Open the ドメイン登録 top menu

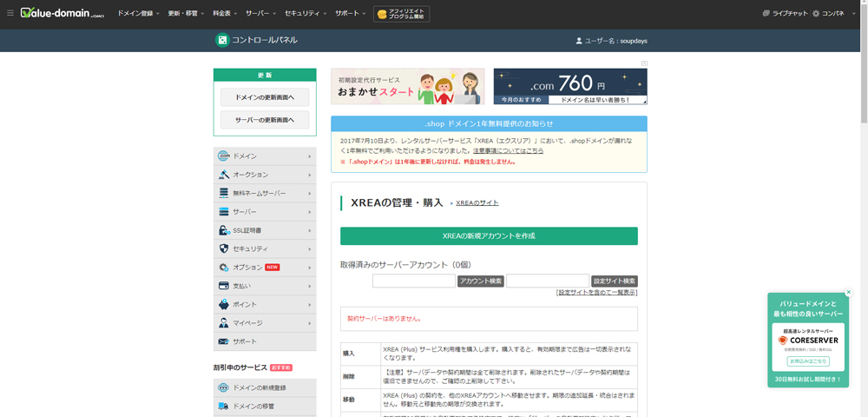click(x=138, y=13)
